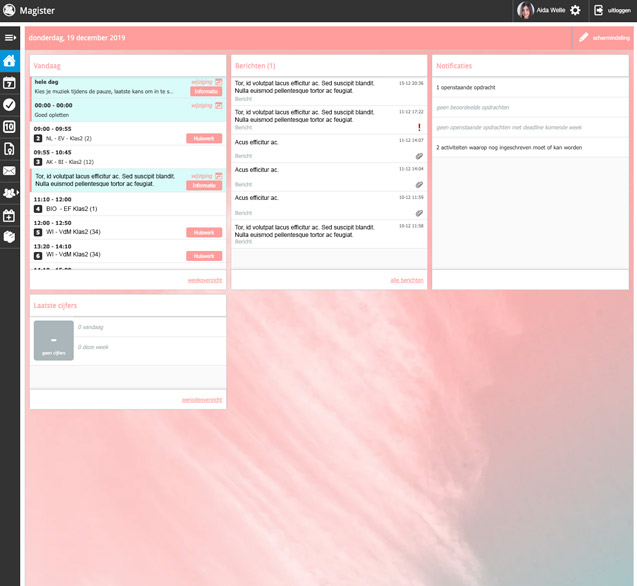Image resolution: width=637 pixels, height=586 pixels.
Task: Open 'Acus efficitur ac.' message from 11-12 14:07
Action: click(329, 149)
